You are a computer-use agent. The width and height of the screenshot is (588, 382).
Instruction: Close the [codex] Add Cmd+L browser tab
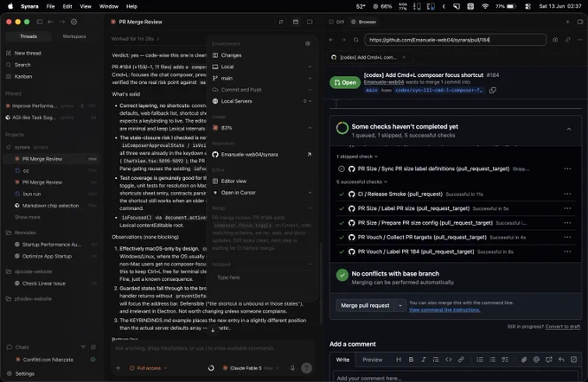pyautogui.click(x=404, y=57)
